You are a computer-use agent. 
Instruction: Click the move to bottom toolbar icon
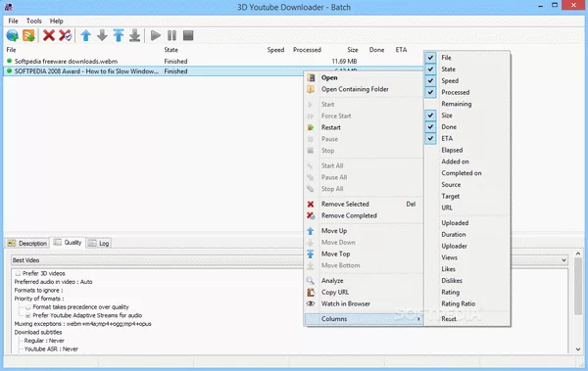click(134, 35)
